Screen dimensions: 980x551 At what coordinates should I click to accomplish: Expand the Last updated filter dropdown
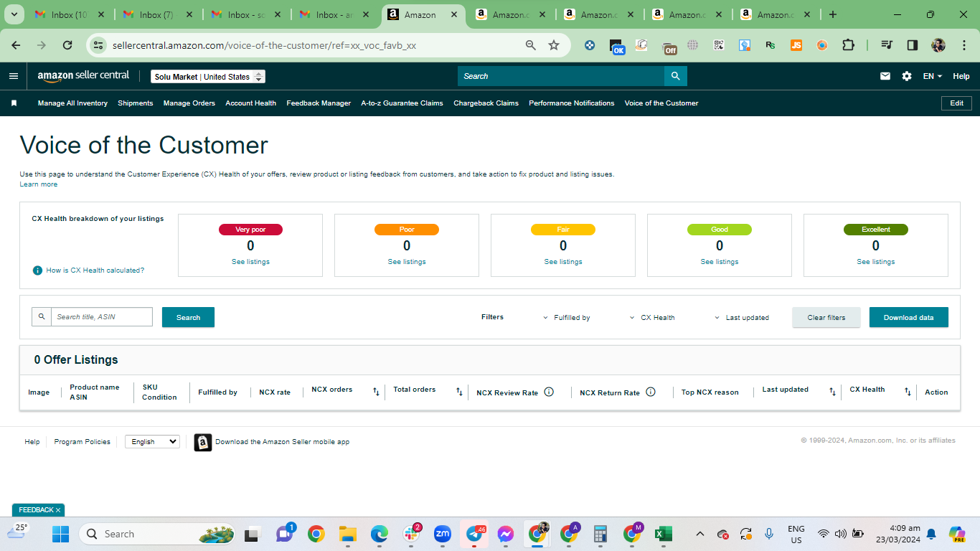pyautogui.click(x=742, y=317)
